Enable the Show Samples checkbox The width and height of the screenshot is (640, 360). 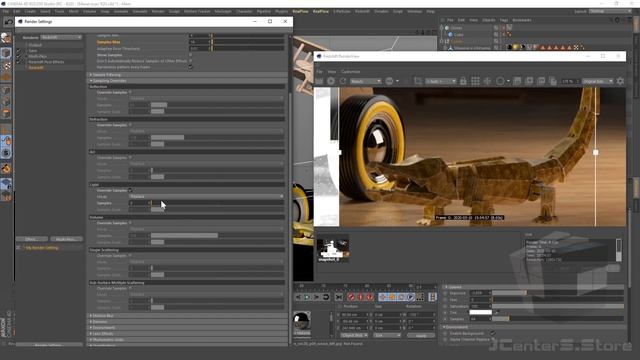coord(191,55)
